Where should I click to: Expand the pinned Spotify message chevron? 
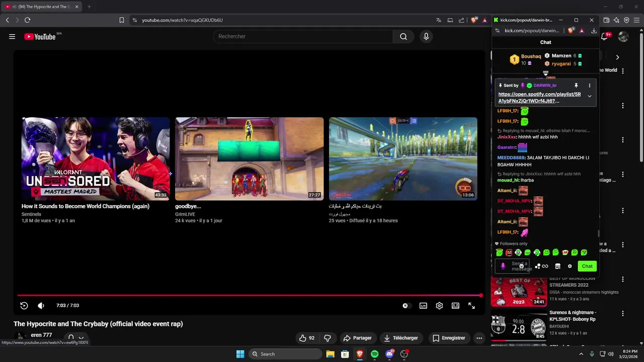(589, 97)
